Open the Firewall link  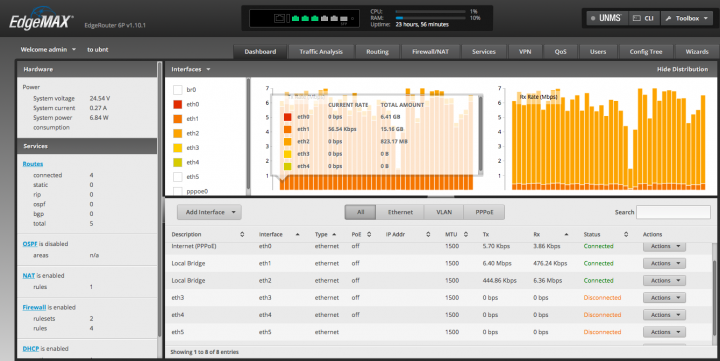(x=34, y=307)
